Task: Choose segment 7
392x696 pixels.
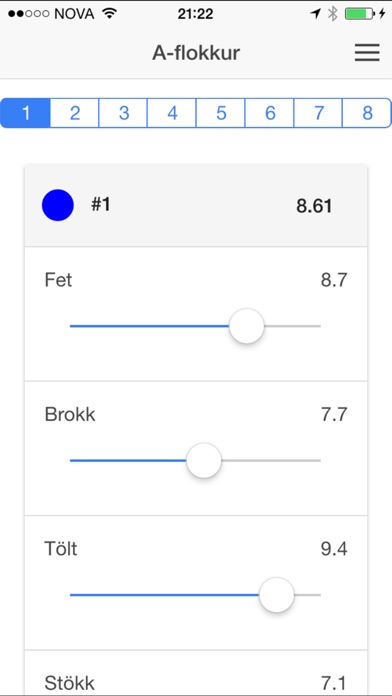Action: pyautogui.click(x=319, y=113)
